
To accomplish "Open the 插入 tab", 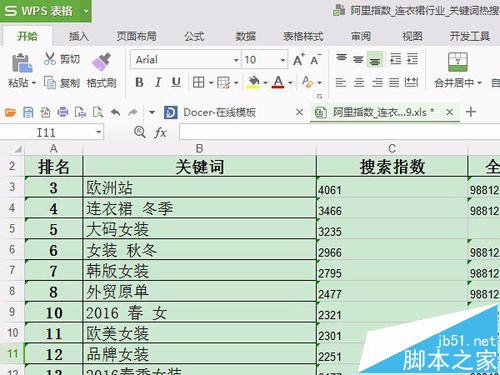I will click(79, 36).
